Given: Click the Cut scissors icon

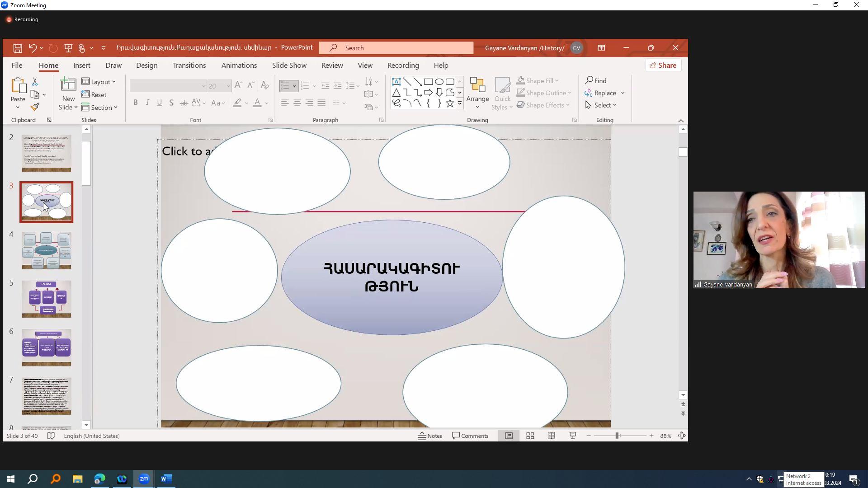Looking at the screenshot, I should click(x=35, y=82).
